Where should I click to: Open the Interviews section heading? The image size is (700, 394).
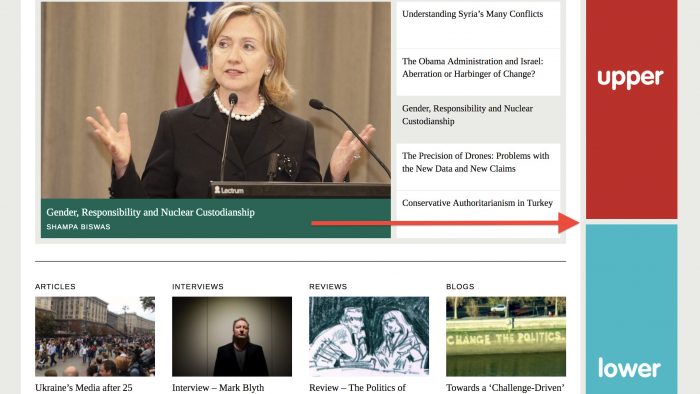(198, 286)
